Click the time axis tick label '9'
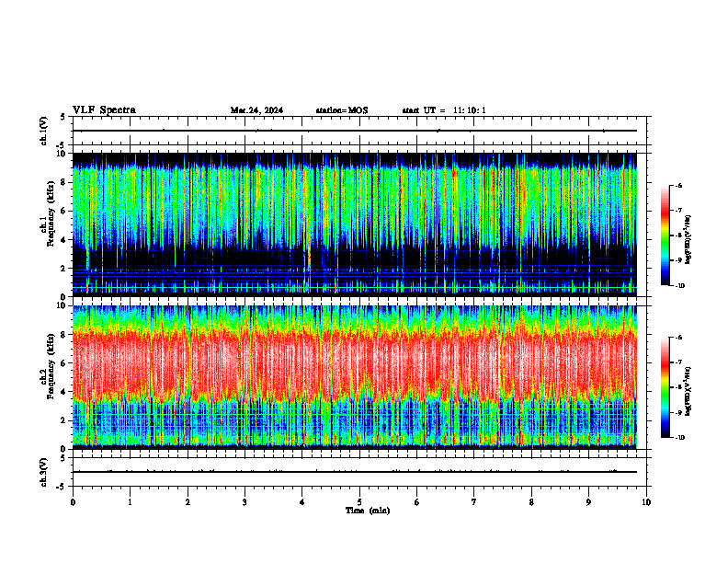728x563 pixels. click(588, 502)
